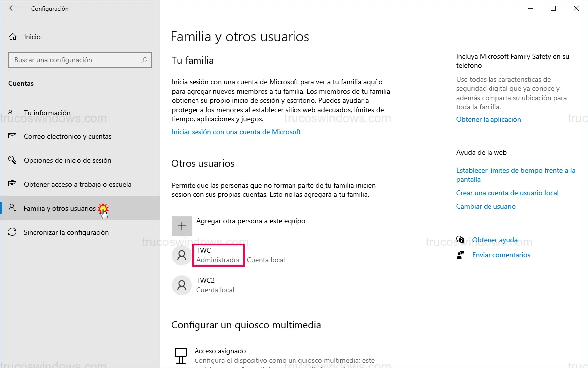Focus the Buscar una configuración field
Image resolution: width=588 pixels, height=368 pixels.
tap(75, 60)
